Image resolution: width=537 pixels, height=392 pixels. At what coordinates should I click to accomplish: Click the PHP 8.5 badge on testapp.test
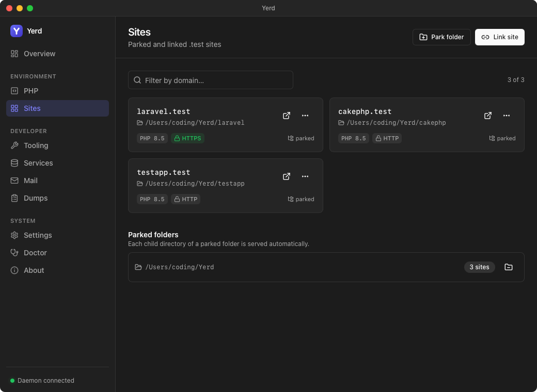tap(152, 199)
